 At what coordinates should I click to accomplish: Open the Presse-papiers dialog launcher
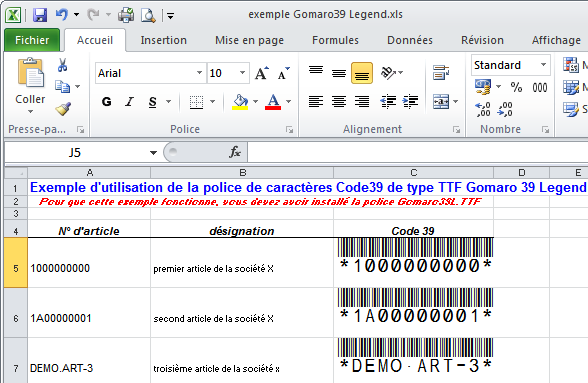[x=80, y=130]
